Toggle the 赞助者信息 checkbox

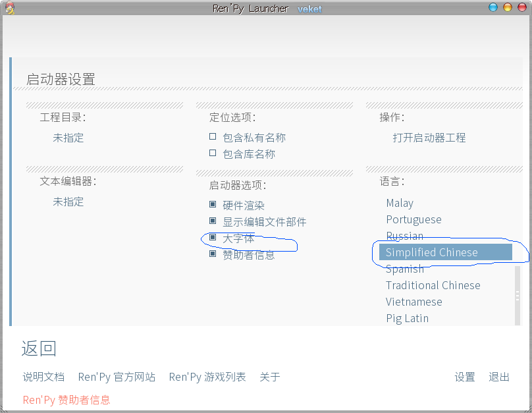213,254
